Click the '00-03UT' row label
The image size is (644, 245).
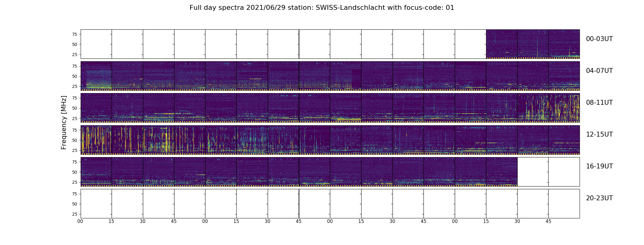tap(599, 39)
